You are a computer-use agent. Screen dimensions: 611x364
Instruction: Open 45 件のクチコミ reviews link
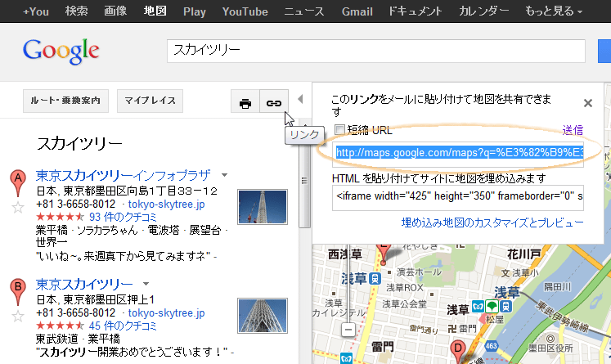click(123, 326)
